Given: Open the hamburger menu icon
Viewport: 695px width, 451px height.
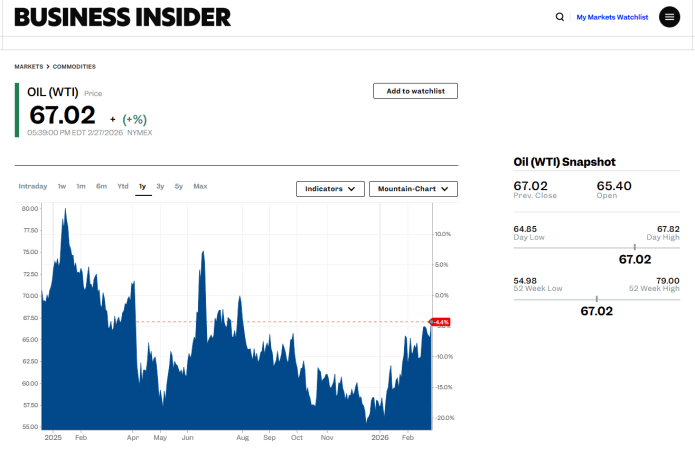Looking at the screenshot, I should point(669,17).
